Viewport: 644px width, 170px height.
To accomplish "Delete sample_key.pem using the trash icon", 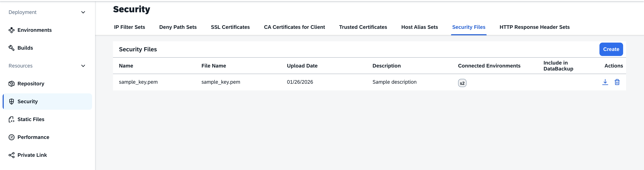I will (x=617, y=82).
